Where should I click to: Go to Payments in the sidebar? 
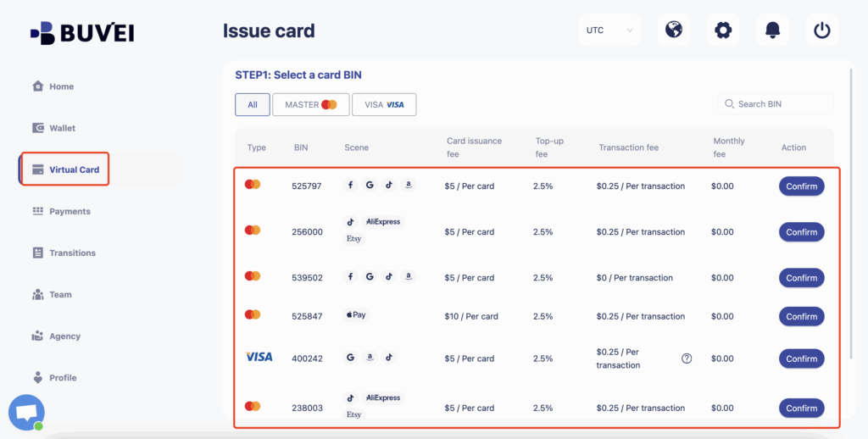coord(70,211)
